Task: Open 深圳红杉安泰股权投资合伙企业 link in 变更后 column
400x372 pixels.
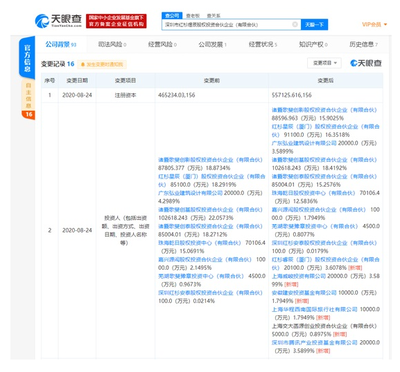Action: click(x=324, y=243)
